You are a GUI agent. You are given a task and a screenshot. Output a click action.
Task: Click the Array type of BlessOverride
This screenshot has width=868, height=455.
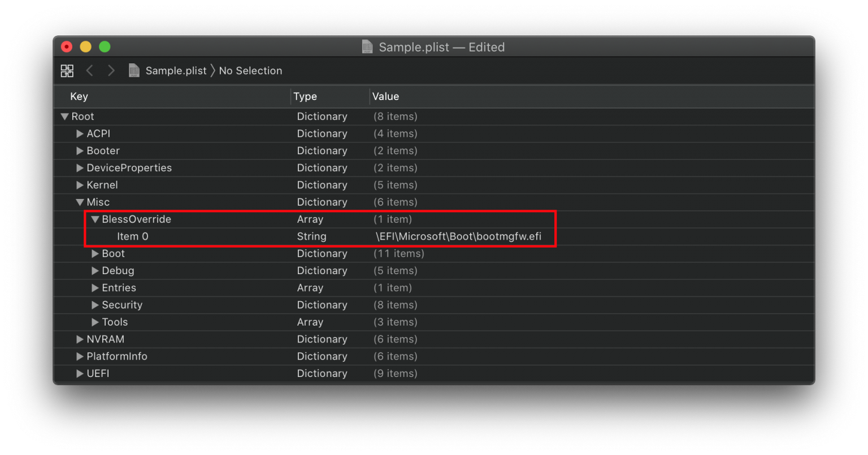point(310,219)
